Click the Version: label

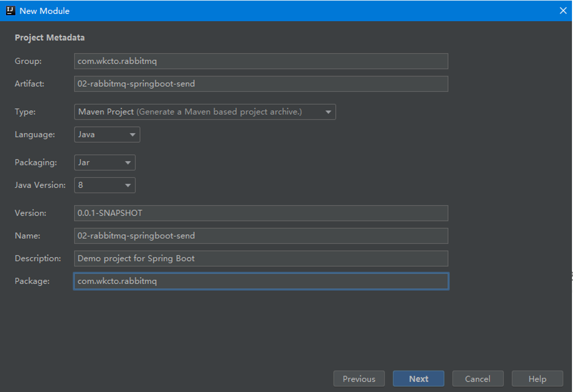pos(31,213)
